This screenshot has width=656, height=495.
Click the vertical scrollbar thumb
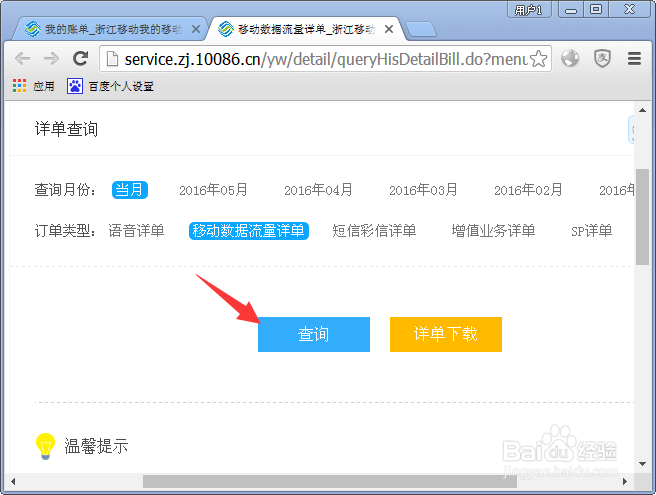[642, 217]
